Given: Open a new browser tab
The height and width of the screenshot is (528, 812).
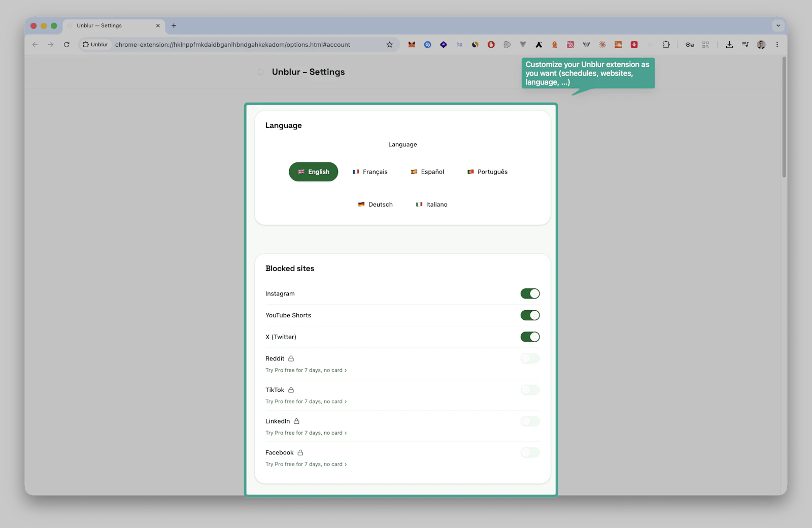Looking at the screenshot, I should tap(174, 25).
